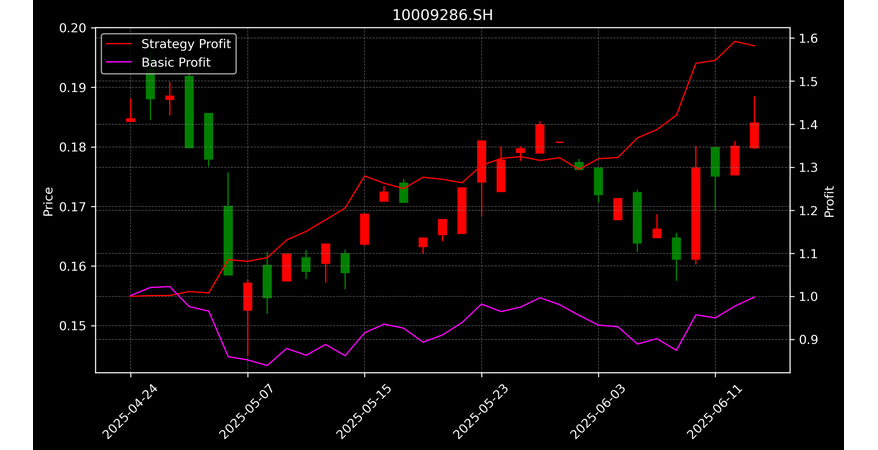Click the red Strategy Profit legend line sample
Screen dimensions: 878x450
tap(119, 44)
